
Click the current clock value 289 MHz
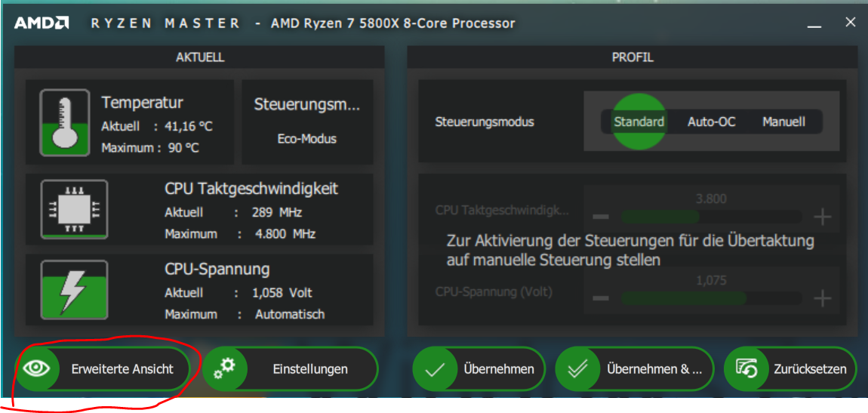coord(276,213)
